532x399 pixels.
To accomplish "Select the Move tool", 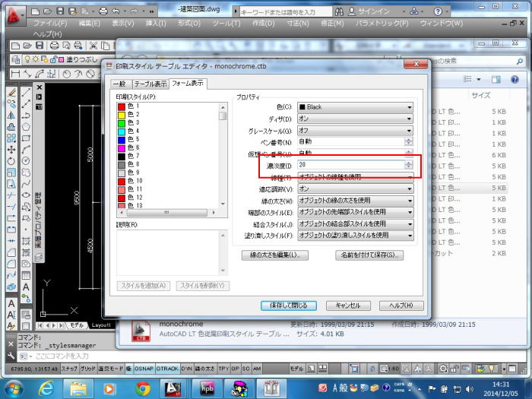I will pos(11,150).
